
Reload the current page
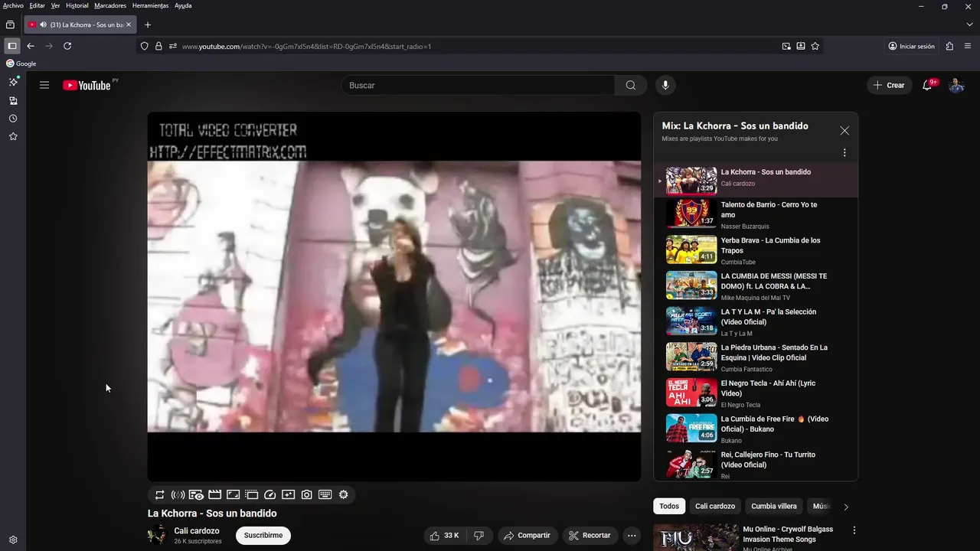(x=67, y=46)
